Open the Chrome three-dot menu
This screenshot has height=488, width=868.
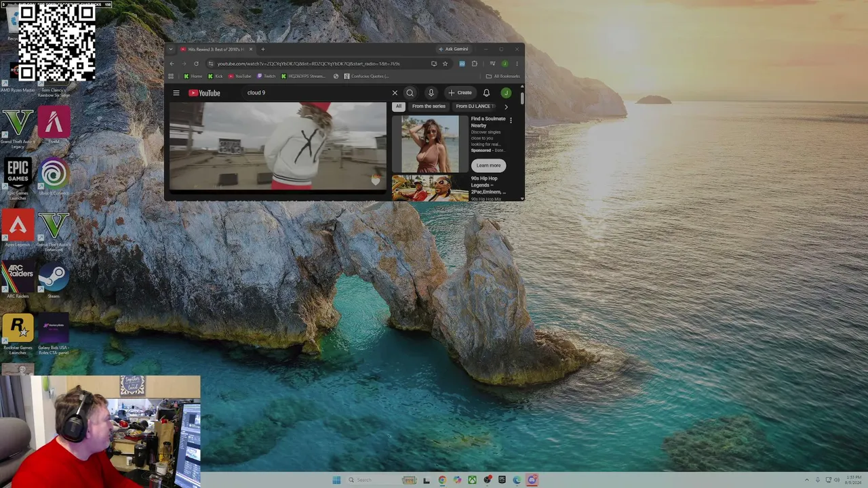coord(517,64)
